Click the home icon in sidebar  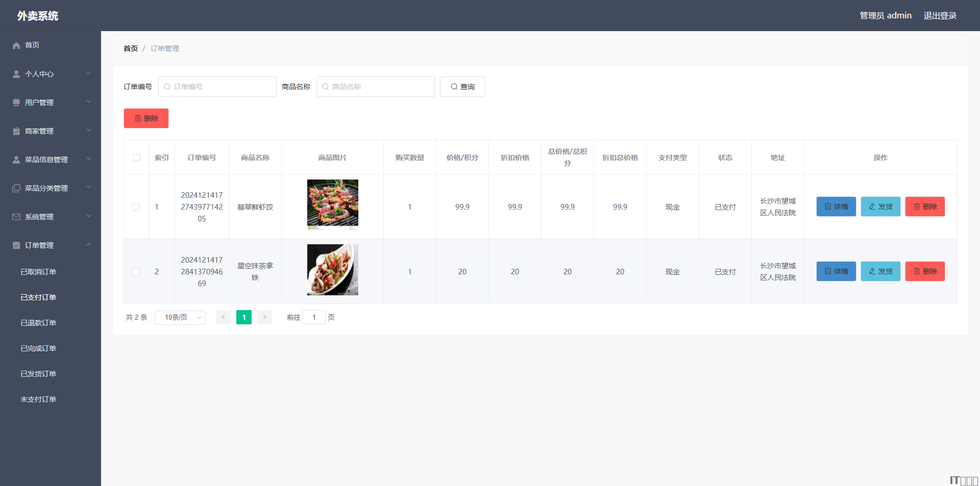coord(16,45)
